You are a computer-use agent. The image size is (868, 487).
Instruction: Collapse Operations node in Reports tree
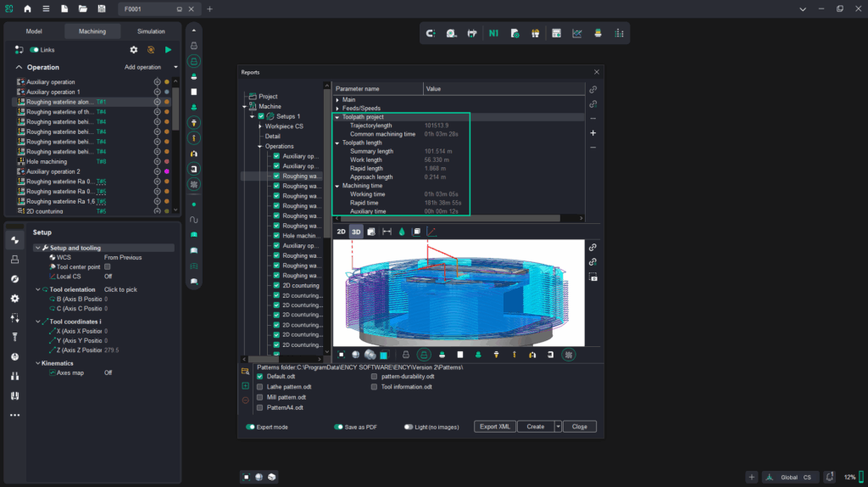(260, 146)
